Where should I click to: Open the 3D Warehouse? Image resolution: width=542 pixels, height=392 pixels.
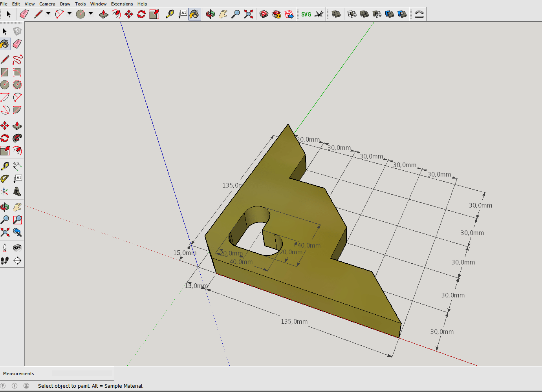point(264,14)
